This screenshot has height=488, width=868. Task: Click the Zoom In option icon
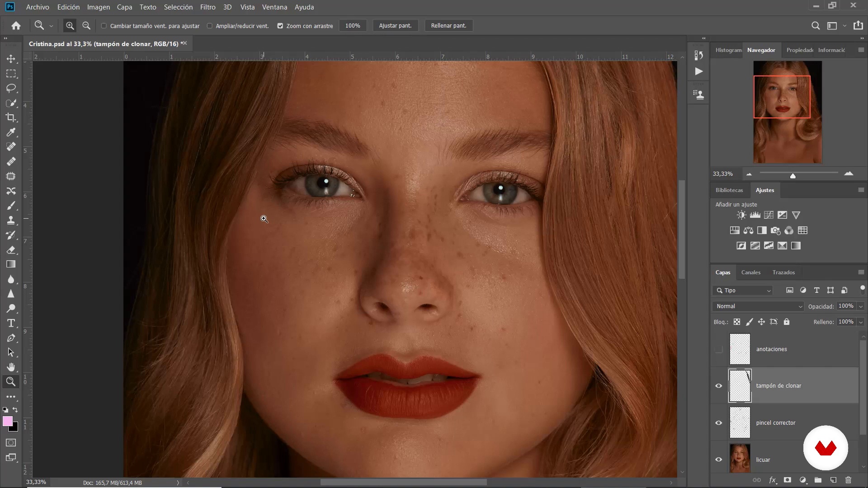(70, 26)
